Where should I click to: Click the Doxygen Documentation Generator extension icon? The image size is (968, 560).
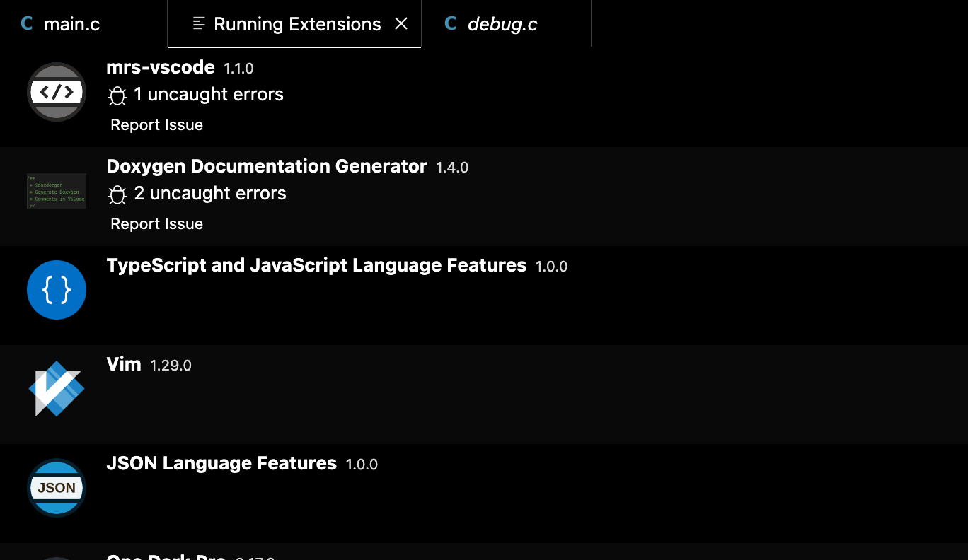pos(56,190)
